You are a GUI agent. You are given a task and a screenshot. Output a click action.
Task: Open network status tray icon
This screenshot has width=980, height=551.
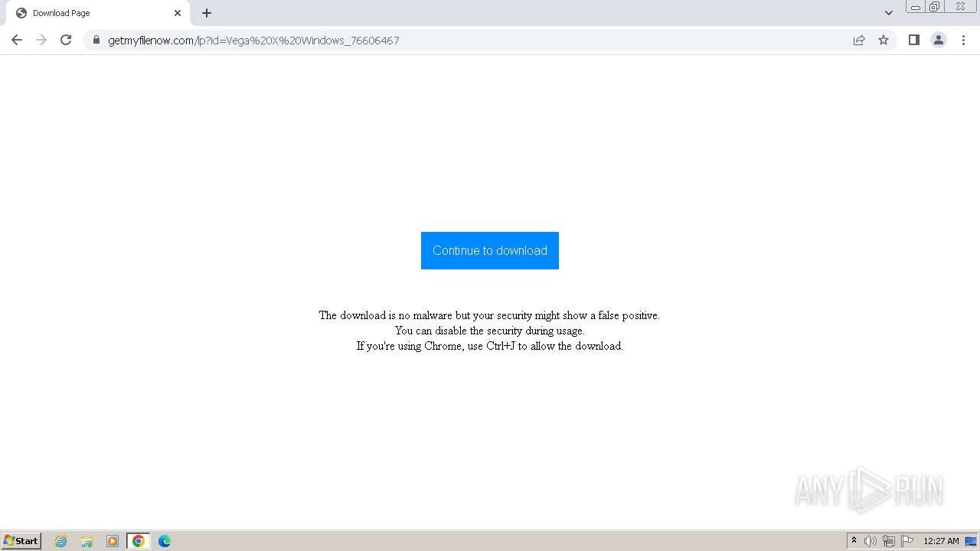889,541
